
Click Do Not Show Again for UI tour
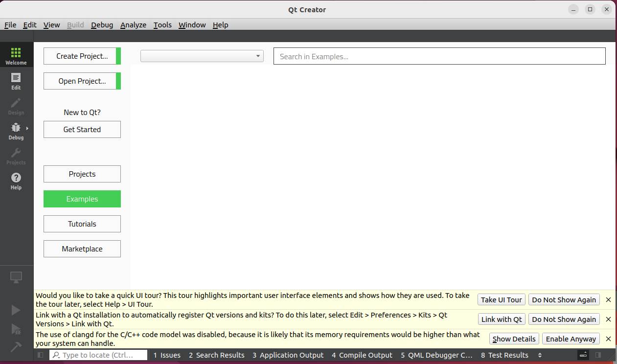coord(564,300)
